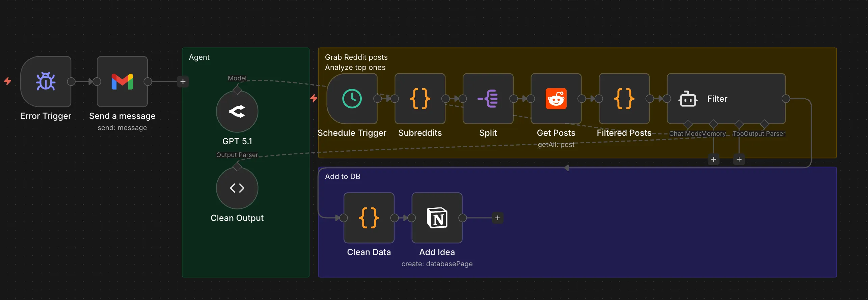Screen dimensions: 868x300
Task: Click the Error Trigger output port
Action: point(71,81)
